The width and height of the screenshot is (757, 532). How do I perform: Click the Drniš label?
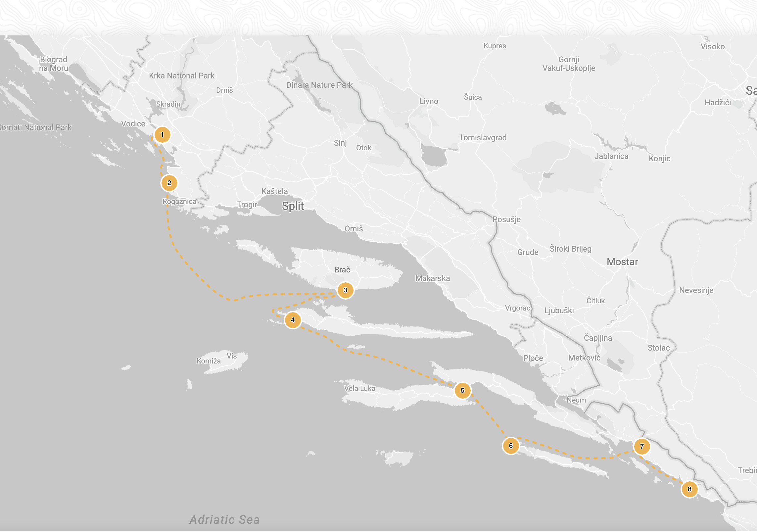(224, 90)
